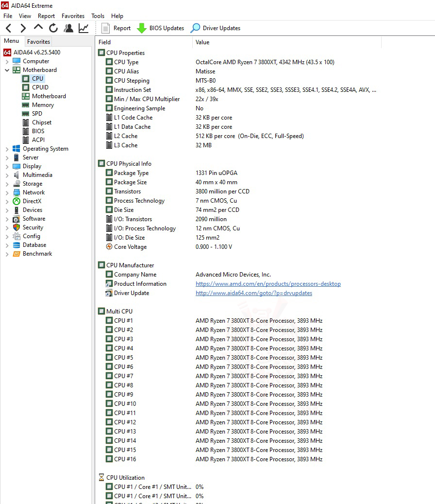
Task: Click the Motherboard category board icon
Action: coord(17,70)
